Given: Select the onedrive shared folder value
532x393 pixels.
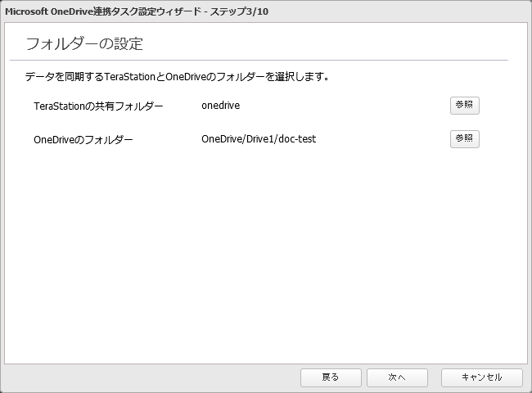Looking at the screenshot, I should 220,106.
